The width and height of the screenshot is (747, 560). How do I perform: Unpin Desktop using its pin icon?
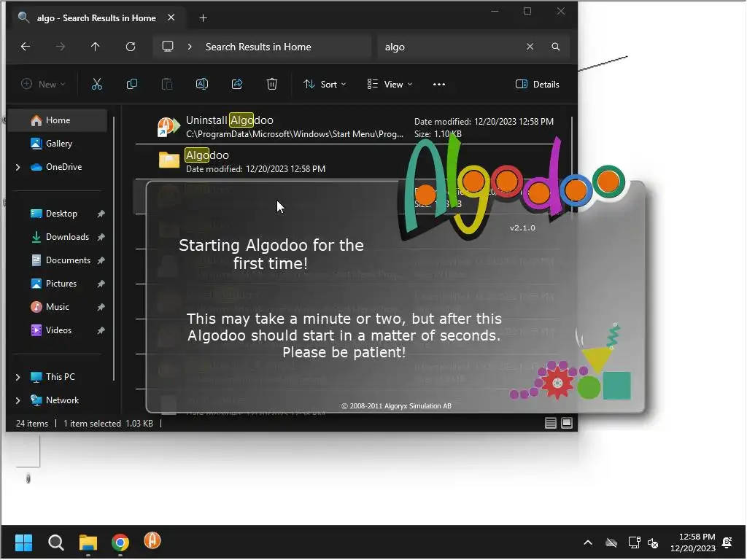pos(101,214)
